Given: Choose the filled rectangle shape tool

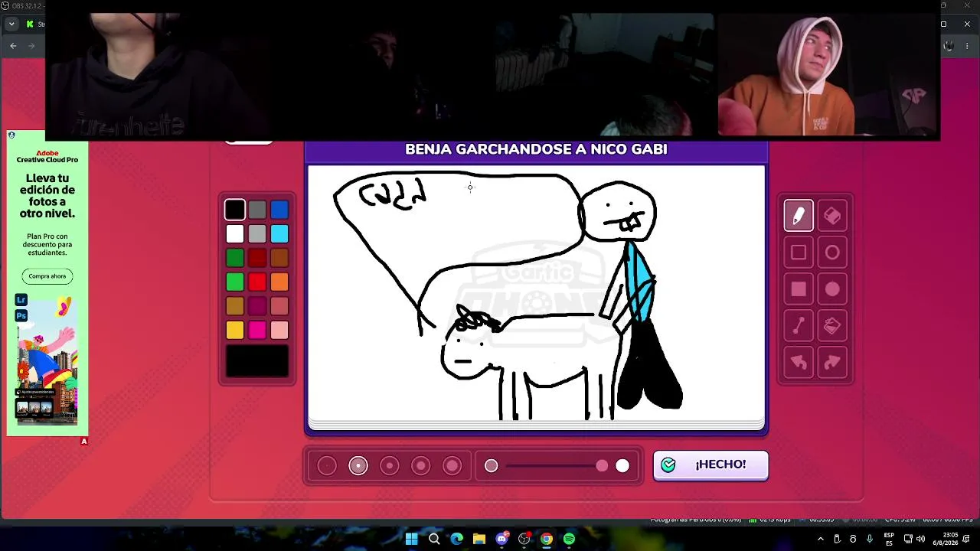Looking at the screenshot, I should click(x=799, y=289).
